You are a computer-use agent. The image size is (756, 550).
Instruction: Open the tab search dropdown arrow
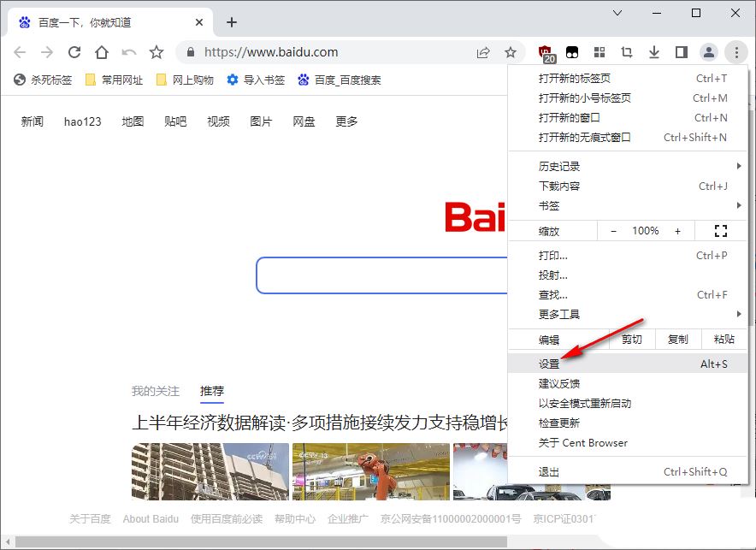(619, 13)
